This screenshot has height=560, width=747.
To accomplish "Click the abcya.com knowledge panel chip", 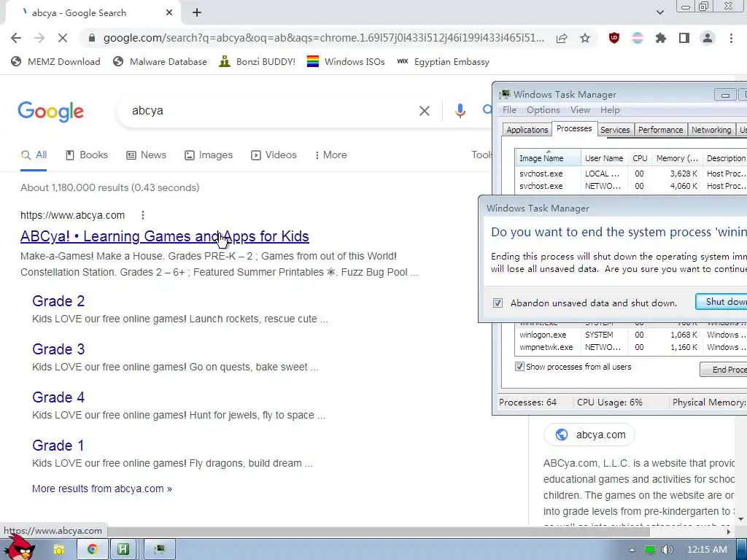I will coord(589,435).
